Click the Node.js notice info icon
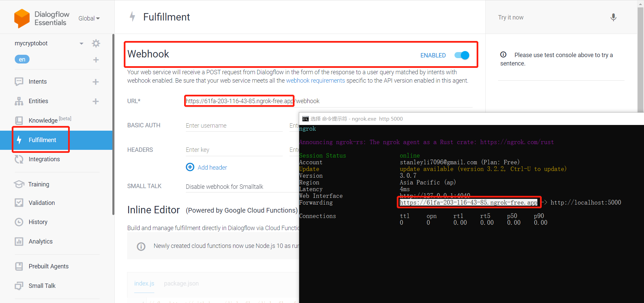 coord(141,247)
